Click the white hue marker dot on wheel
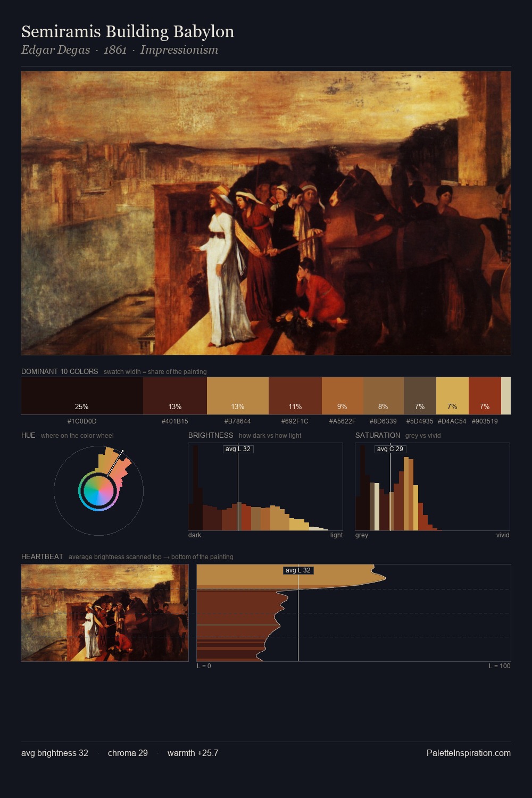 coord(122,451)
